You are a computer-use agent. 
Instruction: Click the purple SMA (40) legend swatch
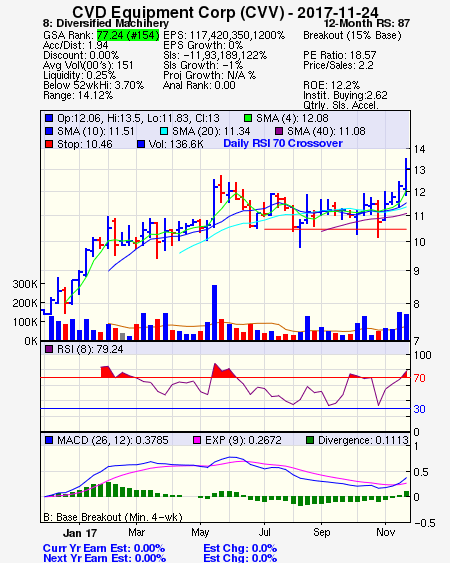[279, 131]
